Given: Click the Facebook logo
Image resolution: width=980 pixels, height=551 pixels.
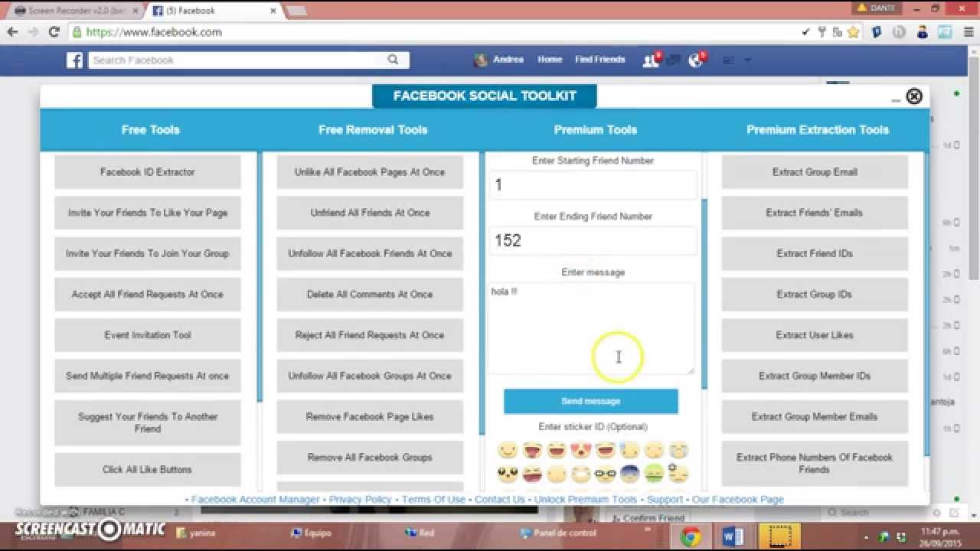Looking at the screenshot, I should (x=73, y=60).
